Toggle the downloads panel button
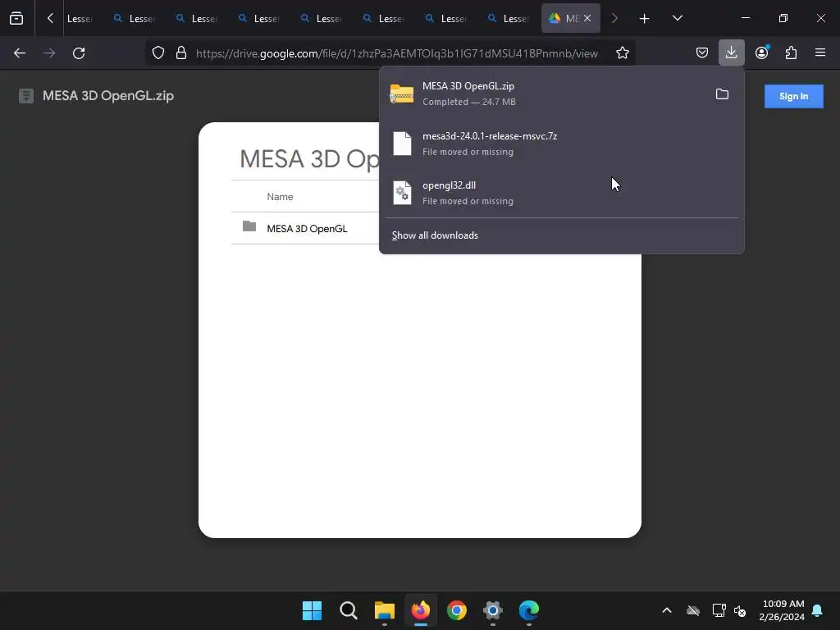840x630 pixels. coord(731,52)
